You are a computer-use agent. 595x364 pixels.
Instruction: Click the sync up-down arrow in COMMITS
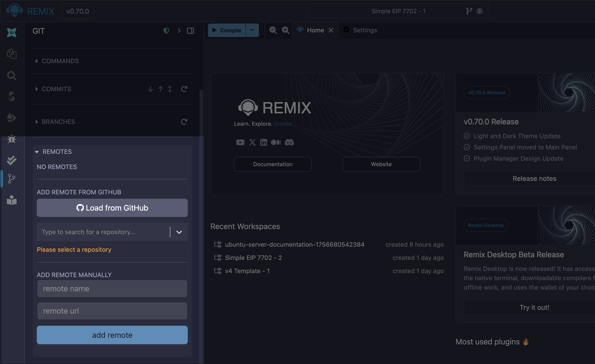pyautogui.click(x=170, y=89)
